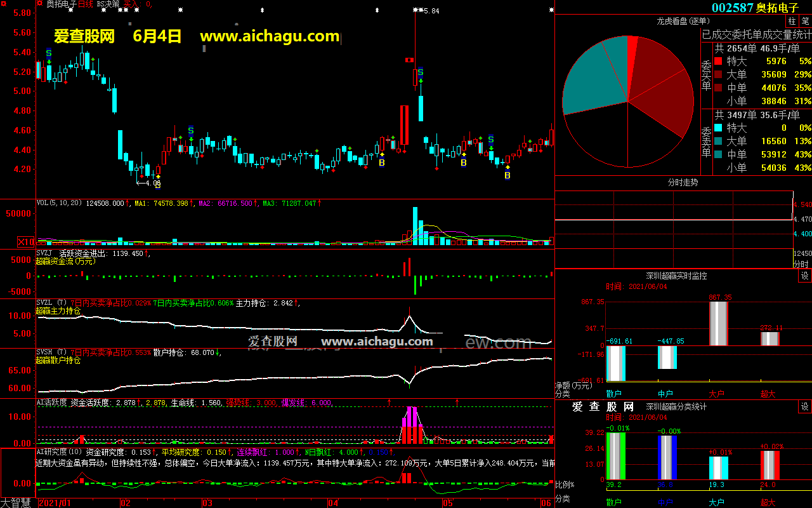Open 设 settings for 深圳超赢分类统计
The height and width of the screenshot is (508, 812).
coord(804,406)
